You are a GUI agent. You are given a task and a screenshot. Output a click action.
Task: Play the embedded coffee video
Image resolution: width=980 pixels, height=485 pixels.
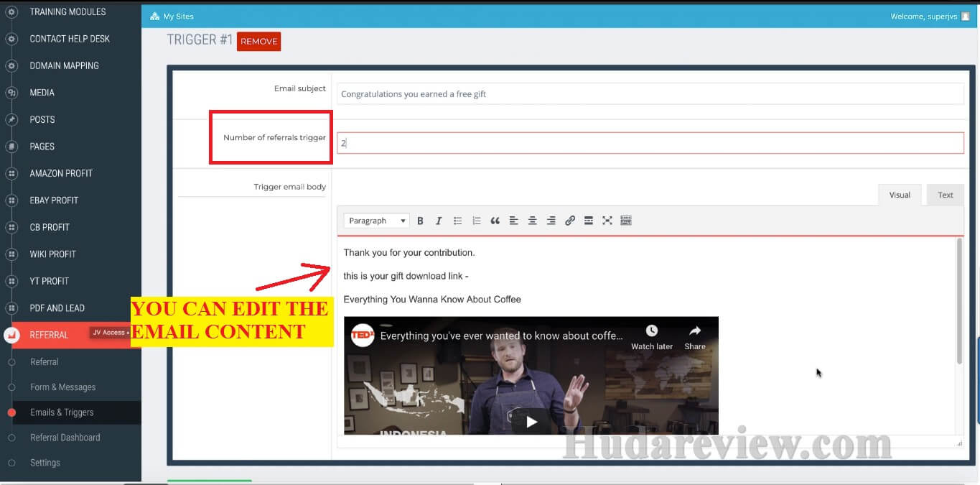click(x=531, y=422)
